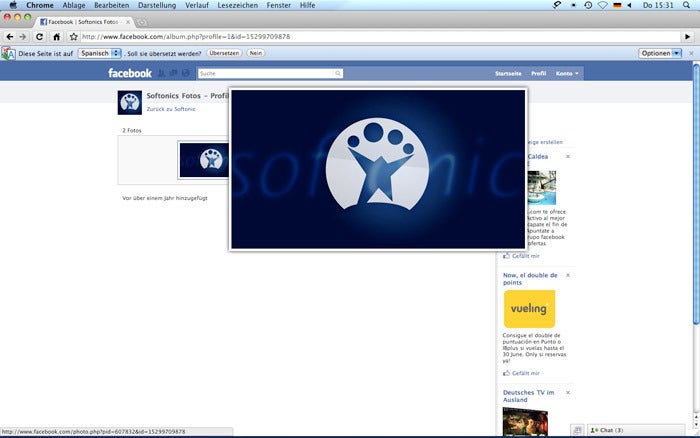Screen dimensions: 700x438
Task: Open a new tab with the tab-strip button
Action: (x=142, y=22)
